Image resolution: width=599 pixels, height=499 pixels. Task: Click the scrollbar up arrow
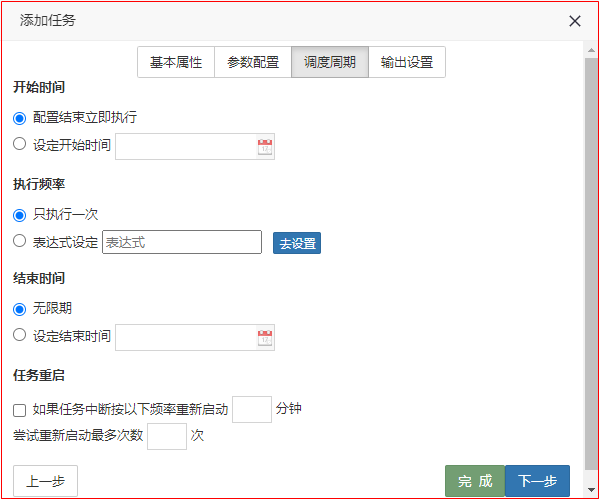click(x=591, y=50)
